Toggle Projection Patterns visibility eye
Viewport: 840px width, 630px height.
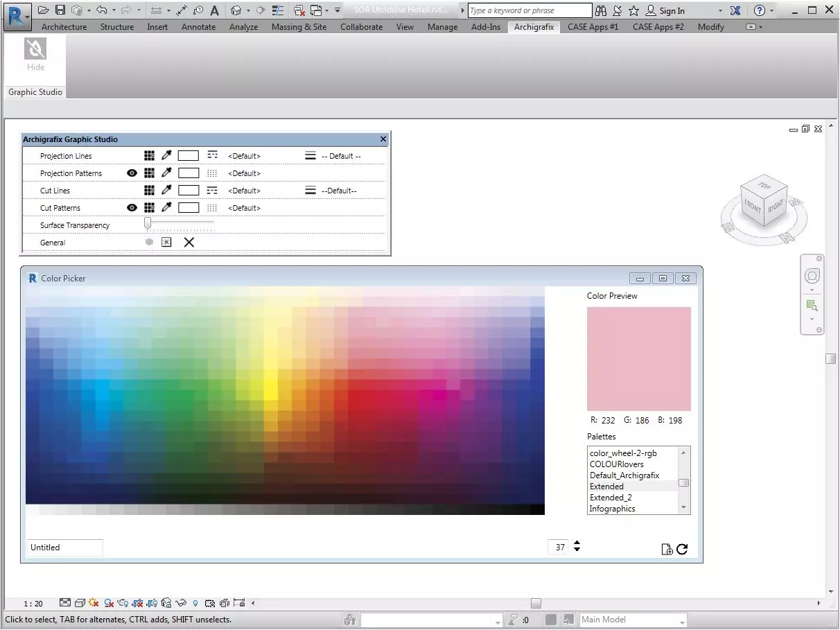tap(132, 173)
